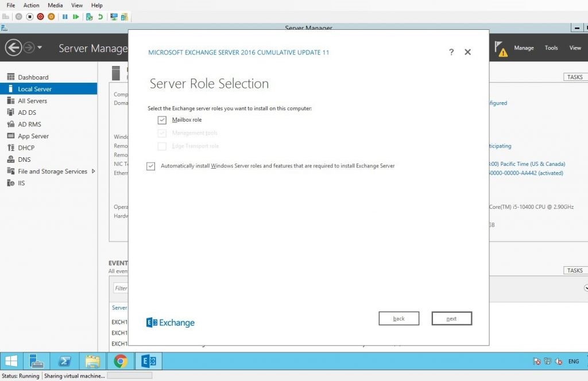Click the Pacific Time zone link
The width and height of the screenshot is (588, 381).
click(x=527, y=164)
